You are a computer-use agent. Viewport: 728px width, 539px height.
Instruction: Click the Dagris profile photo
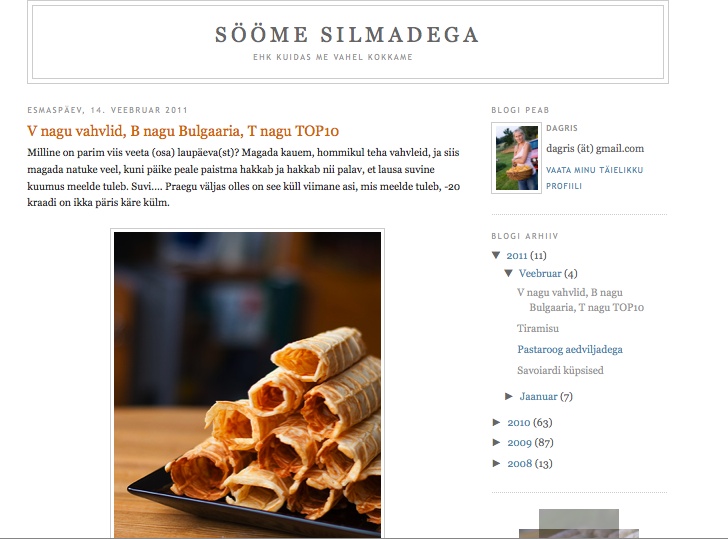point(516,158)
